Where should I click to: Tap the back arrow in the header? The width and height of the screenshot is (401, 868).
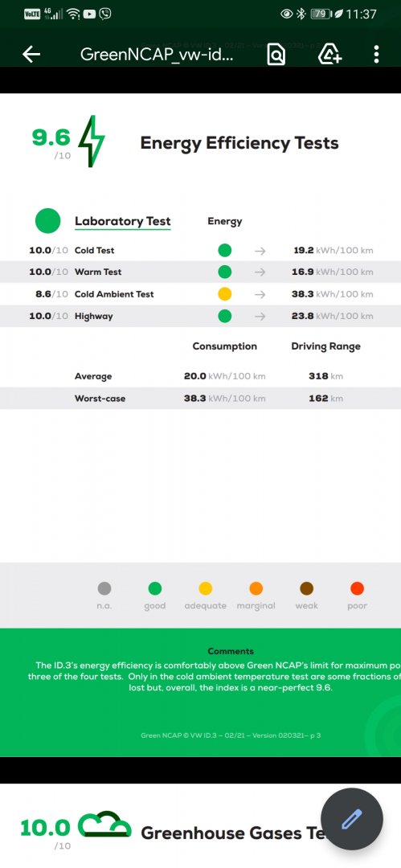click(x=31, y=55)
